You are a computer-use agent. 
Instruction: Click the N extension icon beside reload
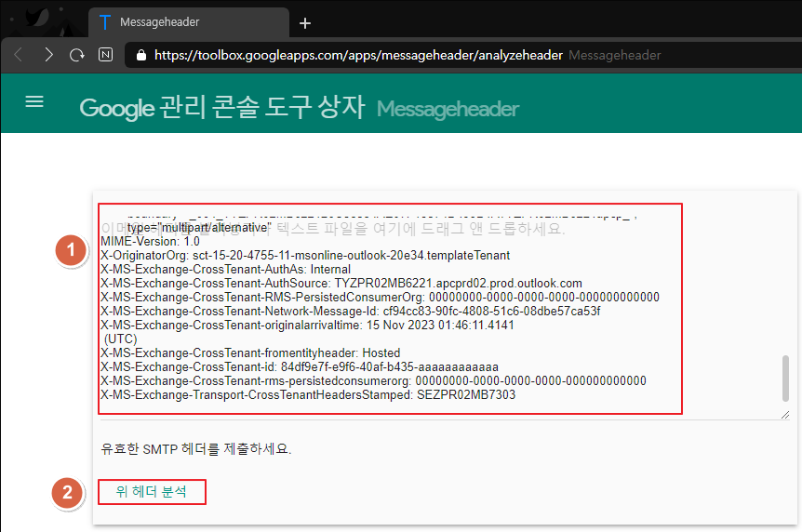[105, 54]
